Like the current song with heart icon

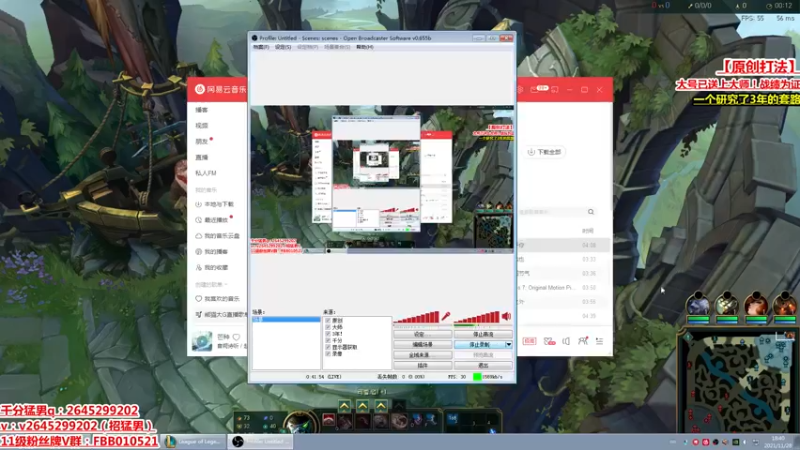click(236, 337)
